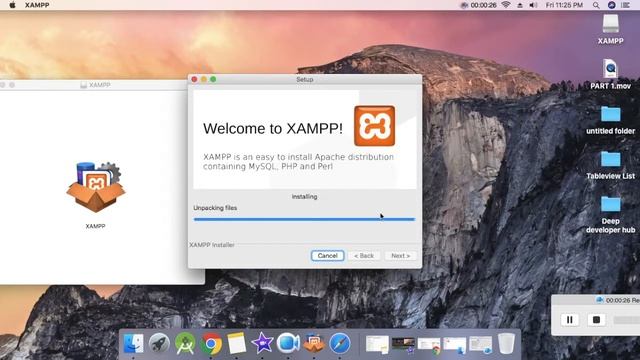640x360 pixels.
Task: Select the untitled folder on desktop
Action: pos(611,120)
